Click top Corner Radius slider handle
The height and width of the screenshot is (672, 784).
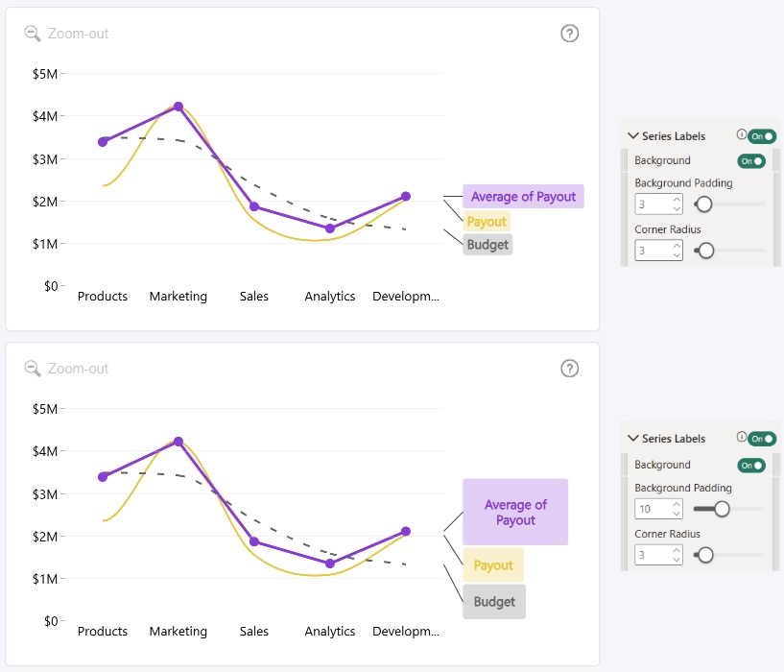(706, 251)
